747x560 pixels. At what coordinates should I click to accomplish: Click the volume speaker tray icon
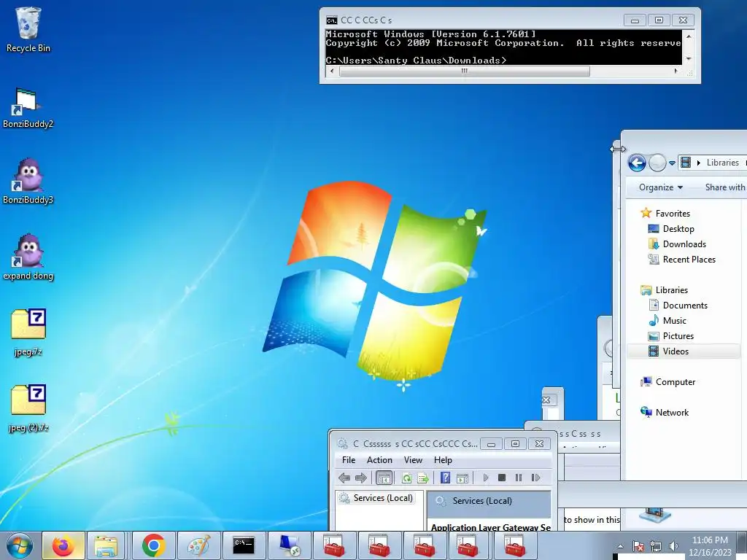673,545
